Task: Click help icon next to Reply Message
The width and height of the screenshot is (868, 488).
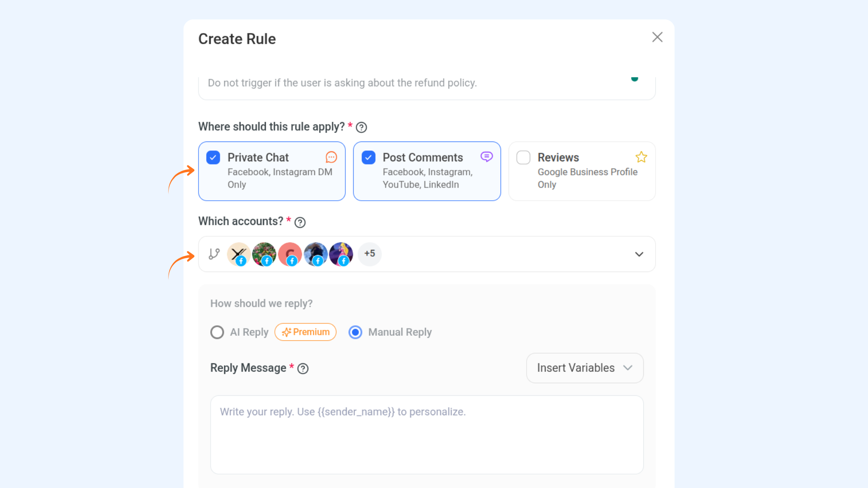Action: [x=303, y=369]
